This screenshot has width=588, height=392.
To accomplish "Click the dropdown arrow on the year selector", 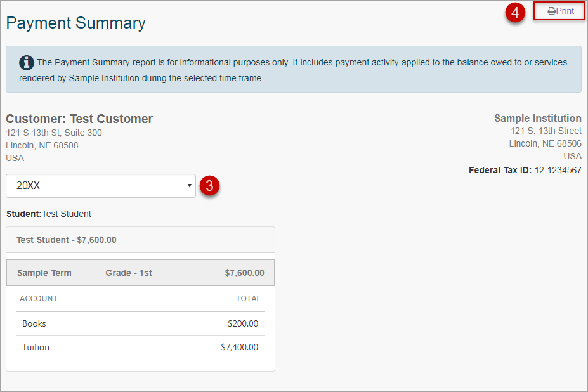I will (x=188, y=186).
